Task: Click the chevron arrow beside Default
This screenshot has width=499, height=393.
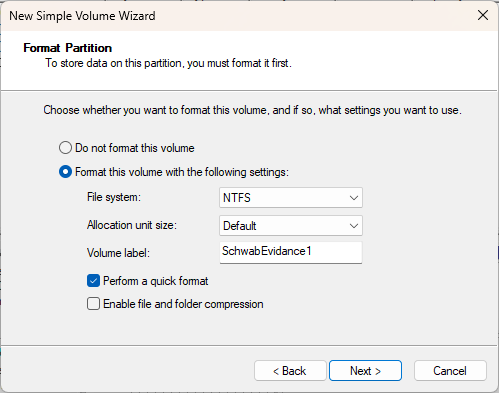Action: [354, 226]
